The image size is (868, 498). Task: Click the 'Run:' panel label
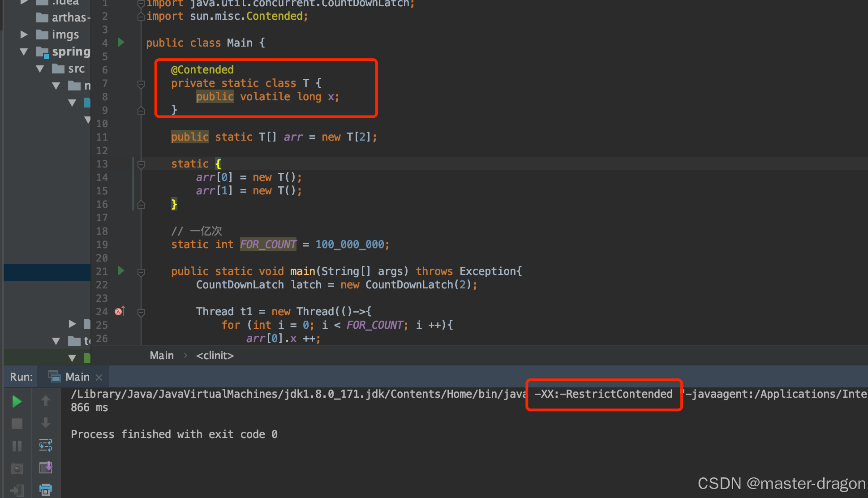click(x=21, y=377)
